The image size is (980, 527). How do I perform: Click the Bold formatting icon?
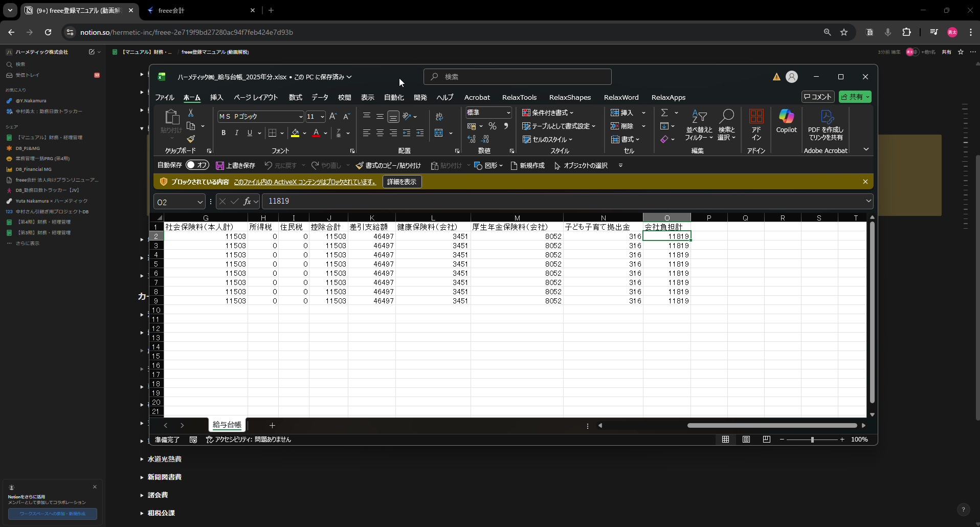click(224, 133)
